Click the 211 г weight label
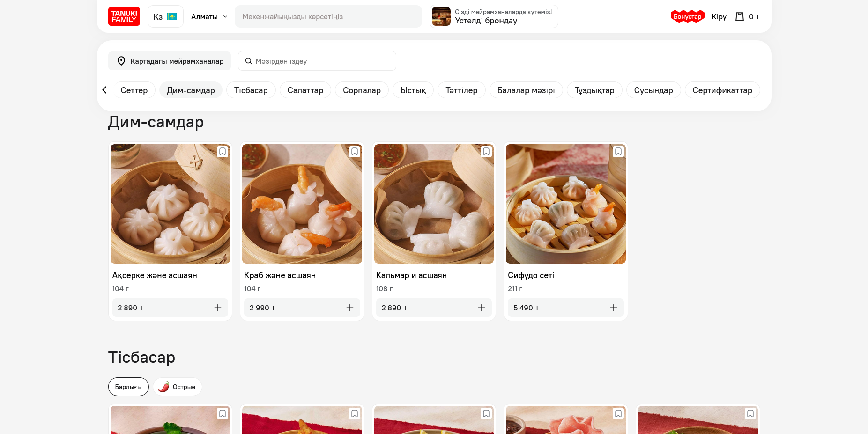The image size is (868, 434). click(x=515, y=289)
